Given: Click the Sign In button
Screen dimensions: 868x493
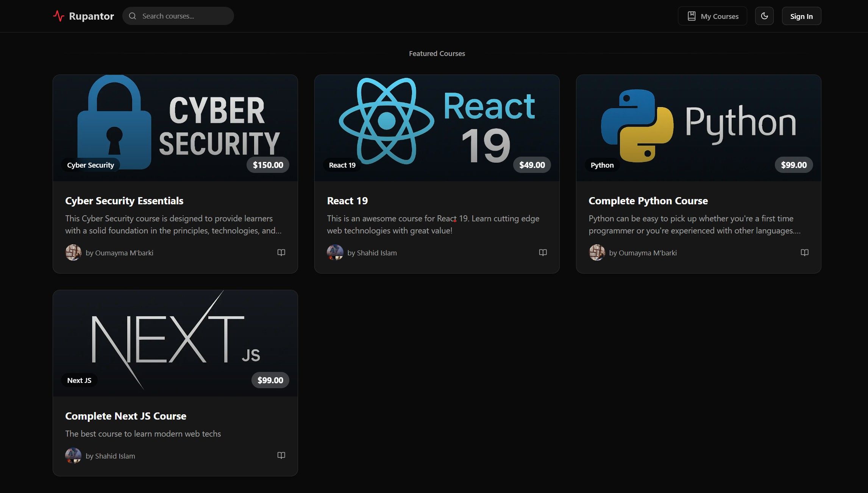Looking at the screenshot, I should point(801,16).
